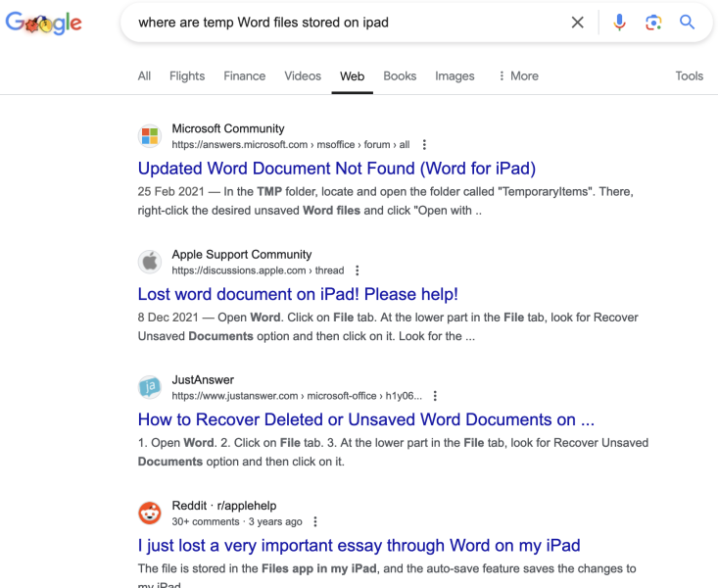Open options menu for Microsoft Community result
Image resolution: width=718 pixels, height=588 pixels.
424,145
